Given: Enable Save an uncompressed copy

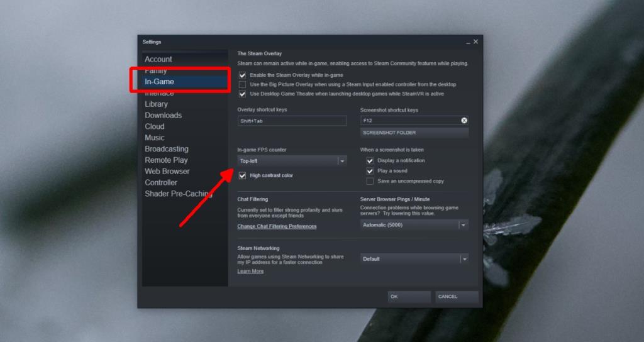Looking at the screenshot, I should click(x=370, y=181).
